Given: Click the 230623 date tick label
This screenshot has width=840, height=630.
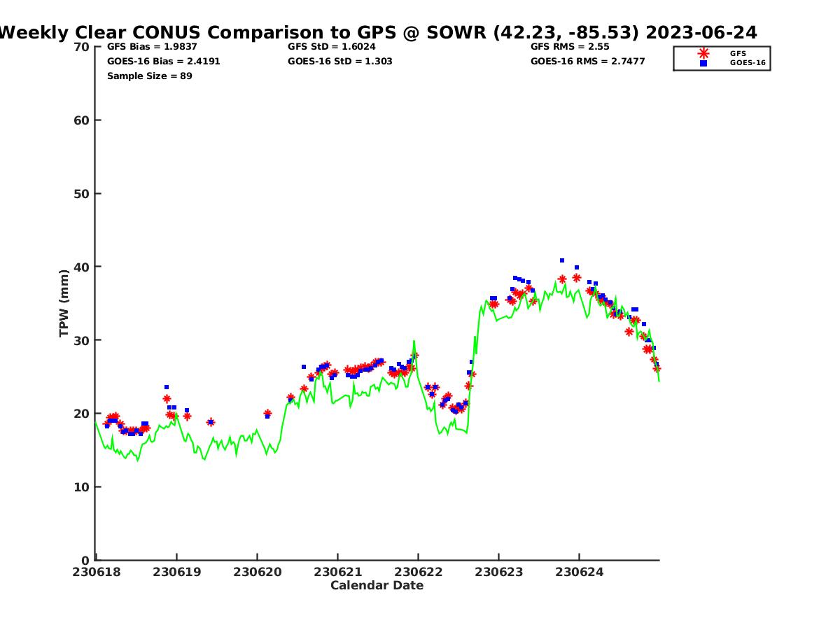Looking at the screenshot, I should (498, 572).
